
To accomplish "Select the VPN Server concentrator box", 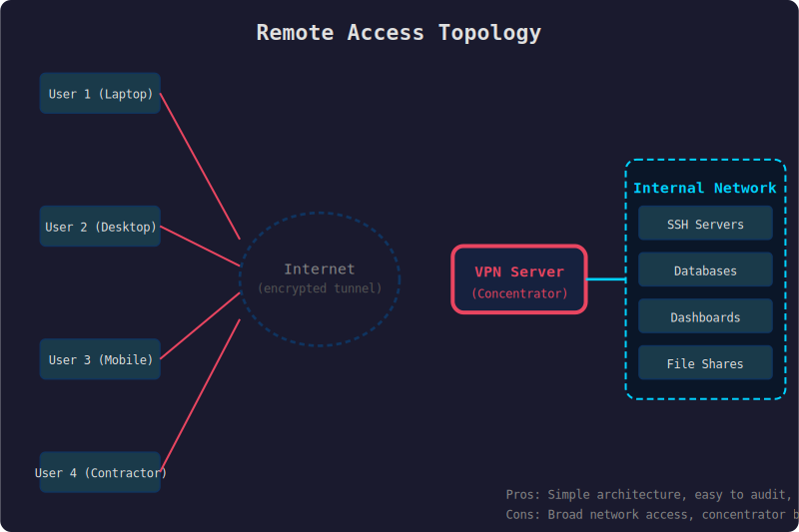I will [519, 279].
